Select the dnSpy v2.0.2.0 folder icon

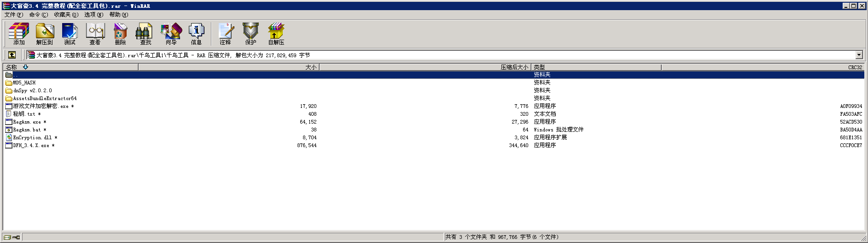pos(9,91)
